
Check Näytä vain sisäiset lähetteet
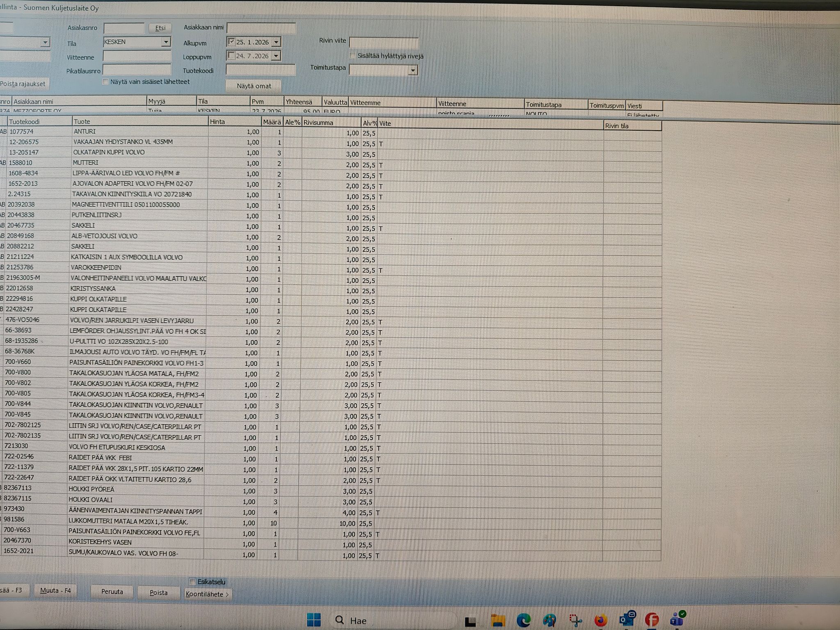105,82
